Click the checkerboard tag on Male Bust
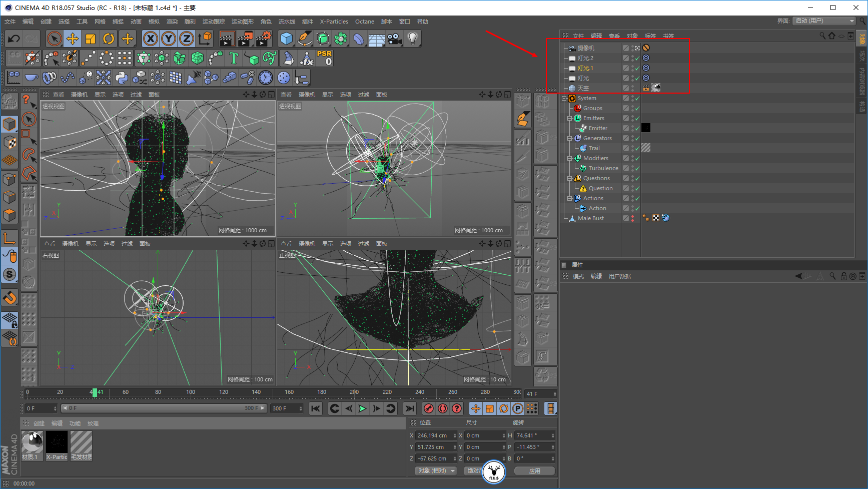The width and height of the screenshot is (868, 489). point(656,218)
